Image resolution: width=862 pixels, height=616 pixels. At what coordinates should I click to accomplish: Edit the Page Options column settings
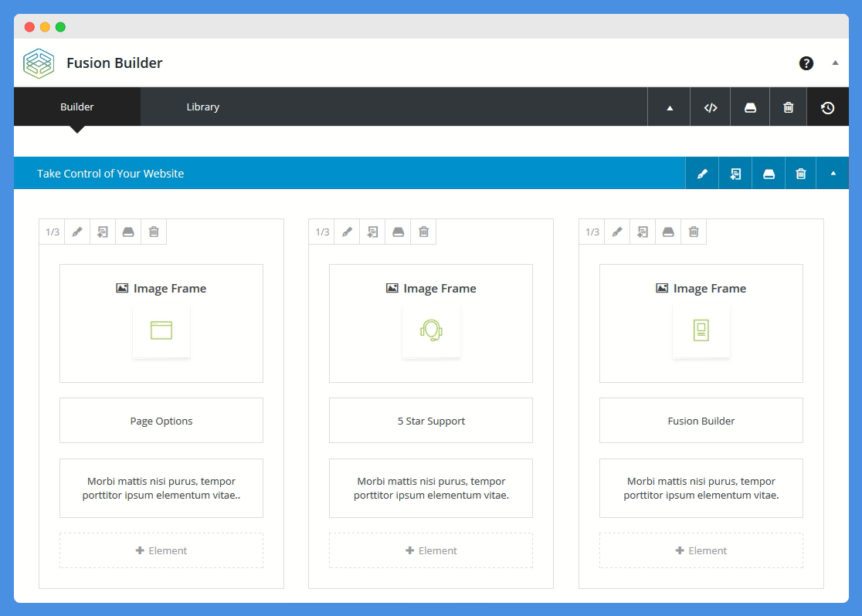(x=77, y=232)
